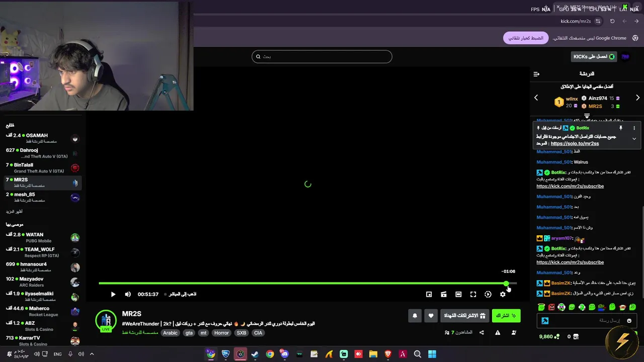Open File Explorer from the taskbar
Image resolution: width=644 pixels, height=362 pixels.
[x=373, y=354]
